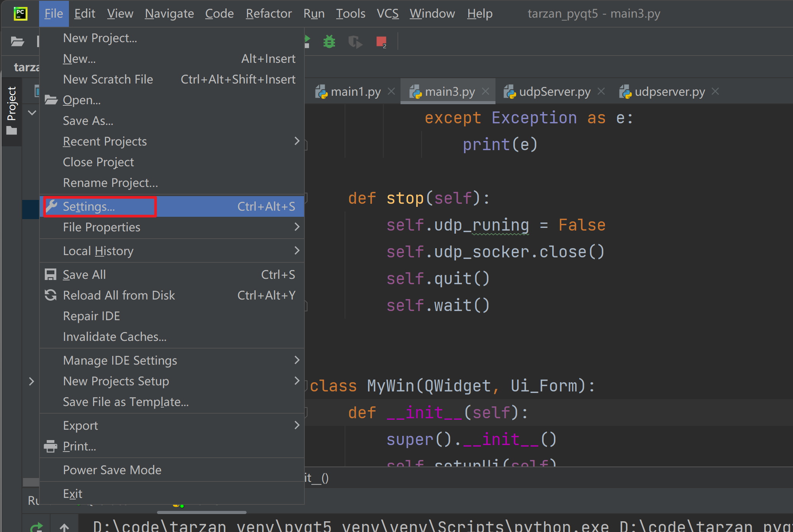Open the File menu
The width and height of the screenshot is (793, 532).
pos(54,14)
